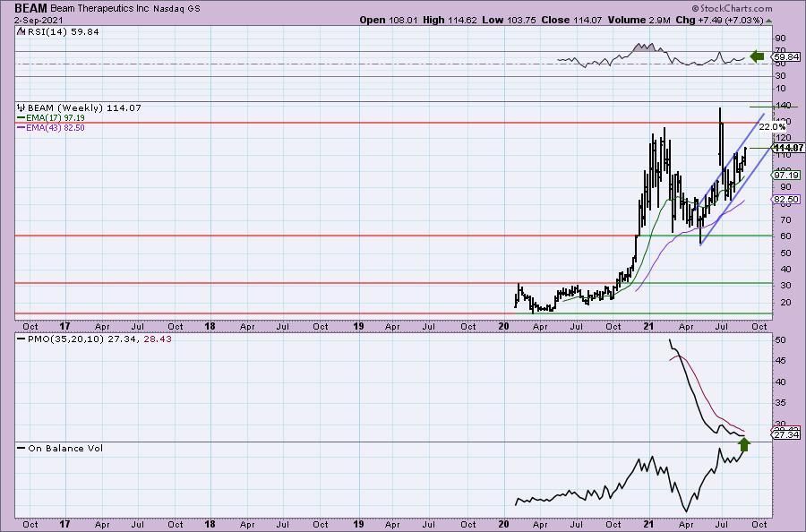Click the Nasdaq GS exchange label

(x=176, y=9)
